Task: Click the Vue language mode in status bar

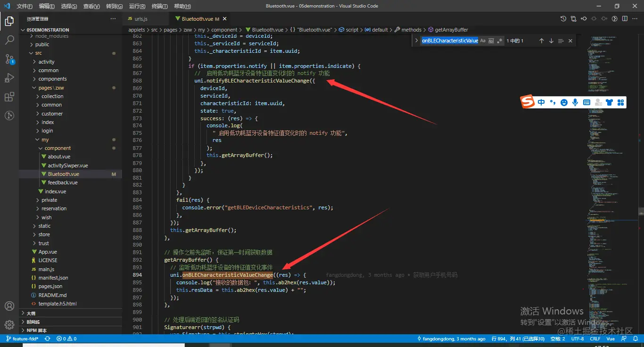Action: tap(611, 339)
